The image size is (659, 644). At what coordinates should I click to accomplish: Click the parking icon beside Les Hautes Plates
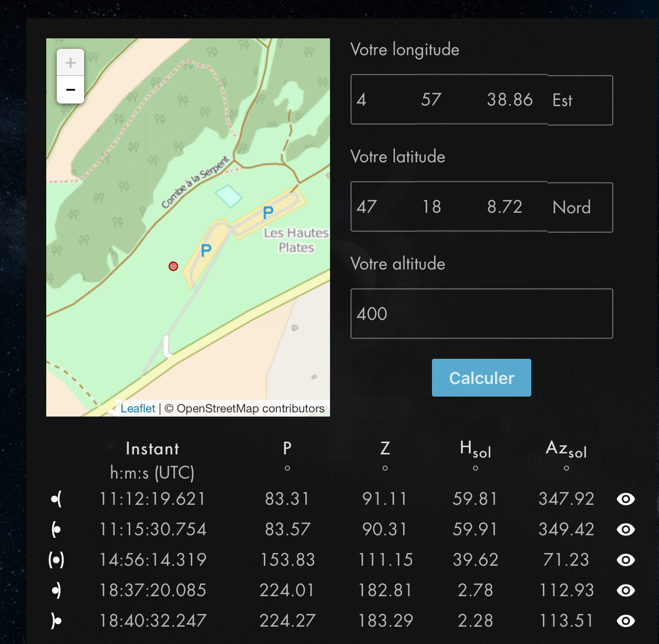point(268,213)
